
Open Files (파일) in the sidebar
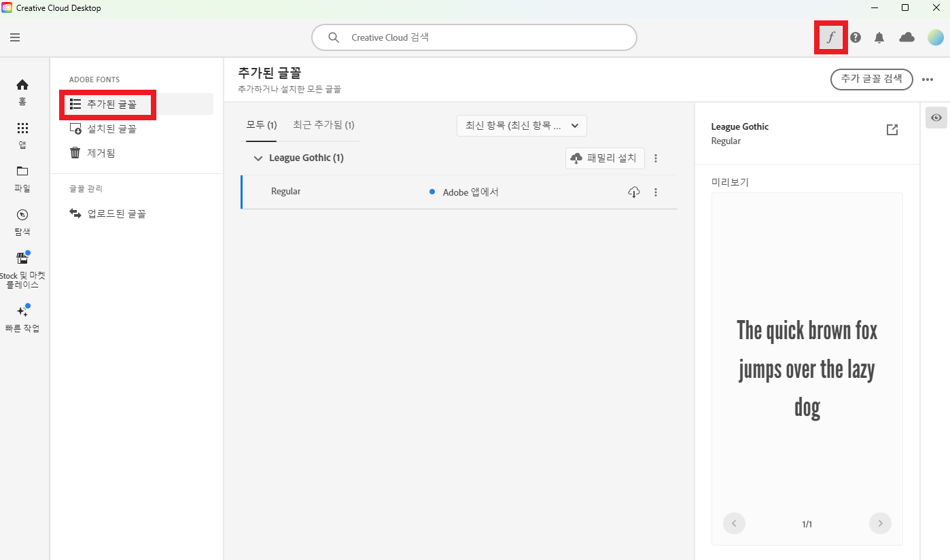tap(22, 179)
